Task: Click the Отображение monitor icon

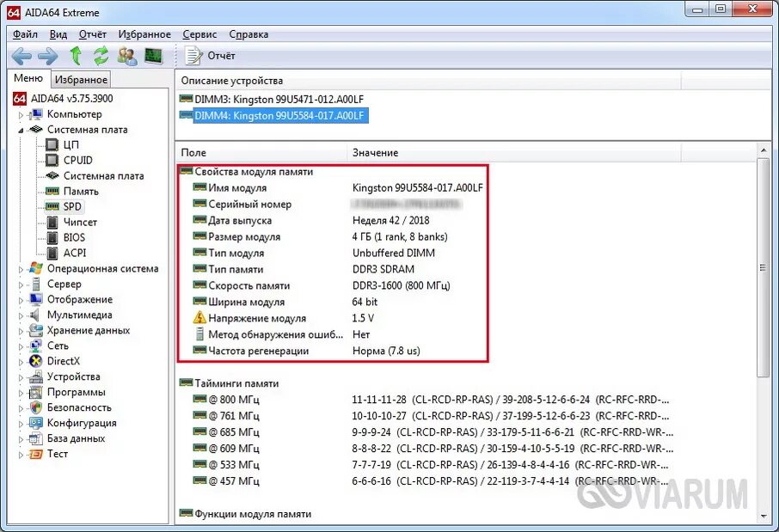Action: click(36, 300)
